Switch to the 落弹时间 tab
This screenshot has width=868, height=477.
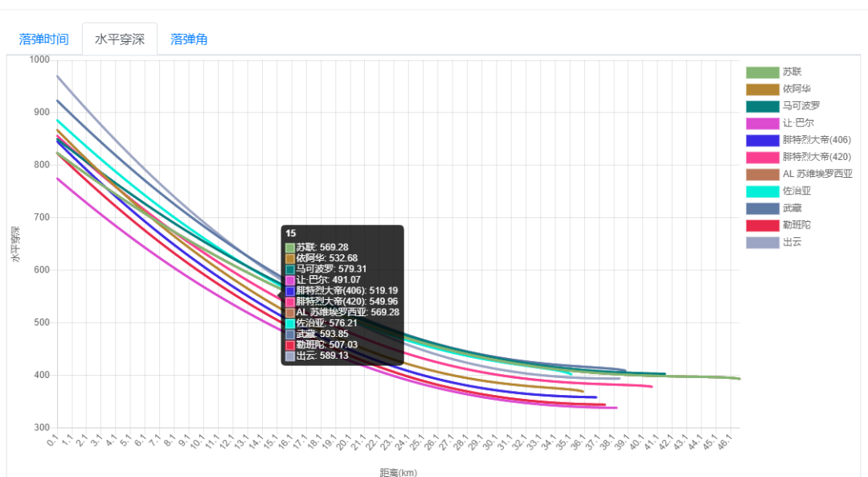(x=43, y=39)
